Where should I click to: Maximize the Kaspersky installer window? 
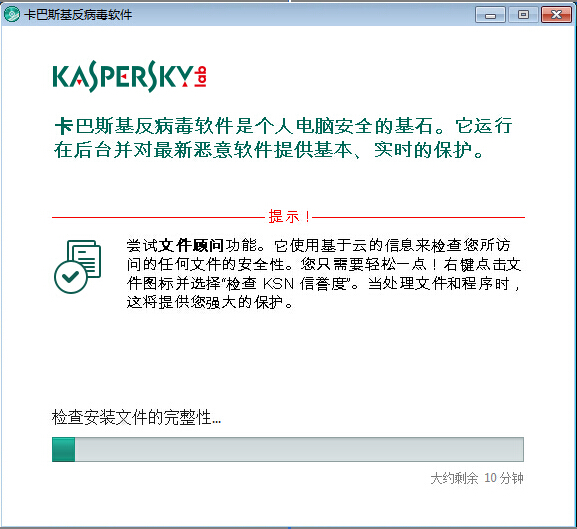coord(523,15)
